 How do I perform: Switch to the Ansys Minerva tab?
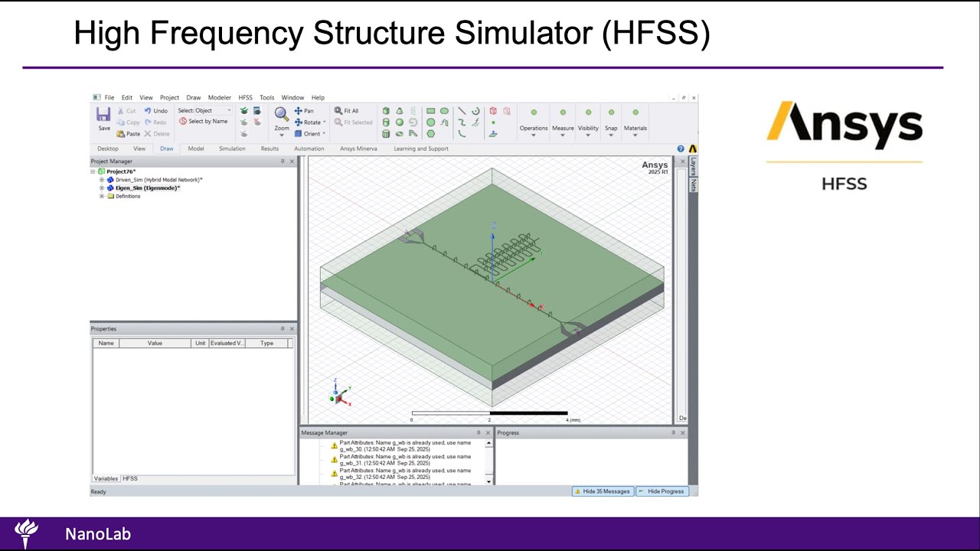[x=358, y=148]
